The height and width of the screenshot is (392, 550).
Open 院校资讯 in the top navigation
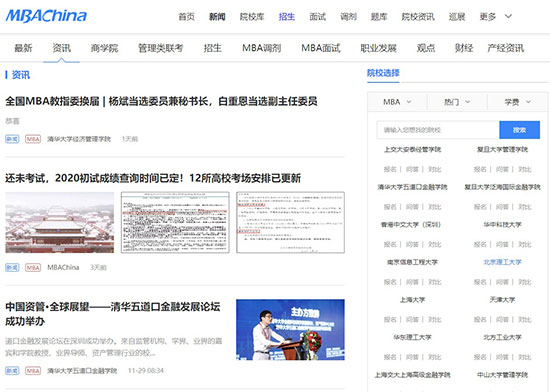click(418, 16)
